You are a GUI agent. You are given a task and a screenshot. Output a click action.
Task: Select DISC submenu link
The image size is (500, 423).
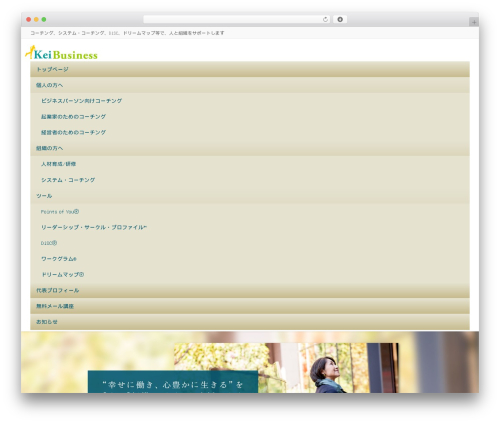click(49, 243)
